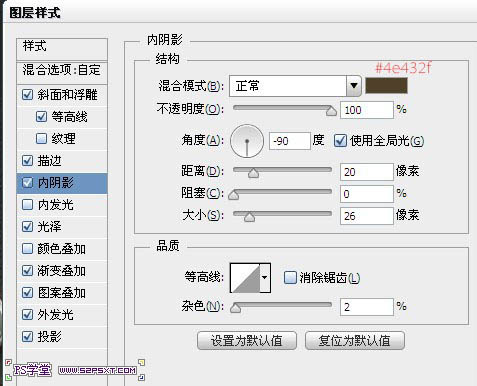Click the angle value field
477x386 pixels.
coord(290,141)
